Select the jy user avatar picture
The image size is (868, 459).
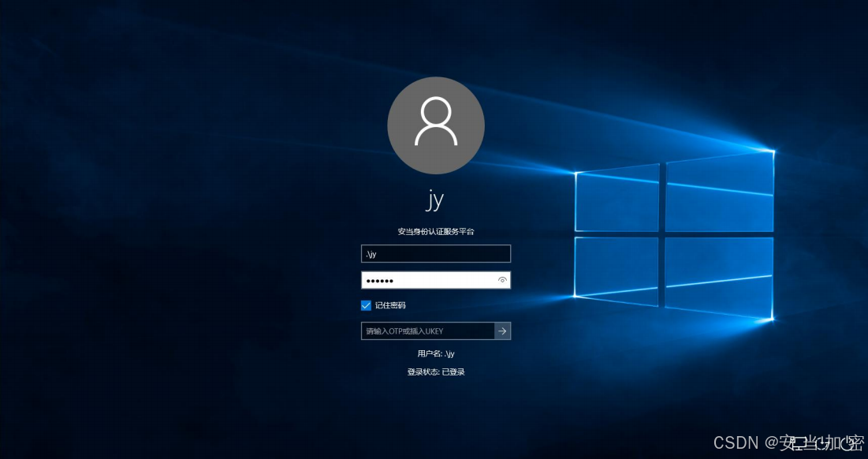click(436, 125)
